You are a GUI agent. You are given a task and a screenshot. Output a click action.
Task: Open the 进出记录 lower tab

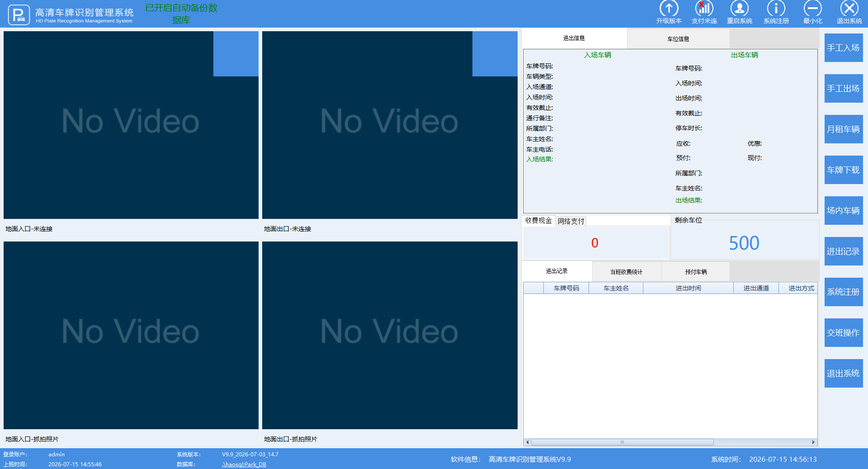point(557,271)
